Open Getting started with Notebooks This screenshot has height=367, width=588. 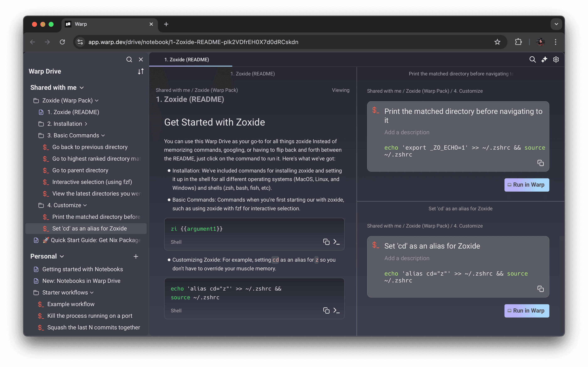point(82,269)
